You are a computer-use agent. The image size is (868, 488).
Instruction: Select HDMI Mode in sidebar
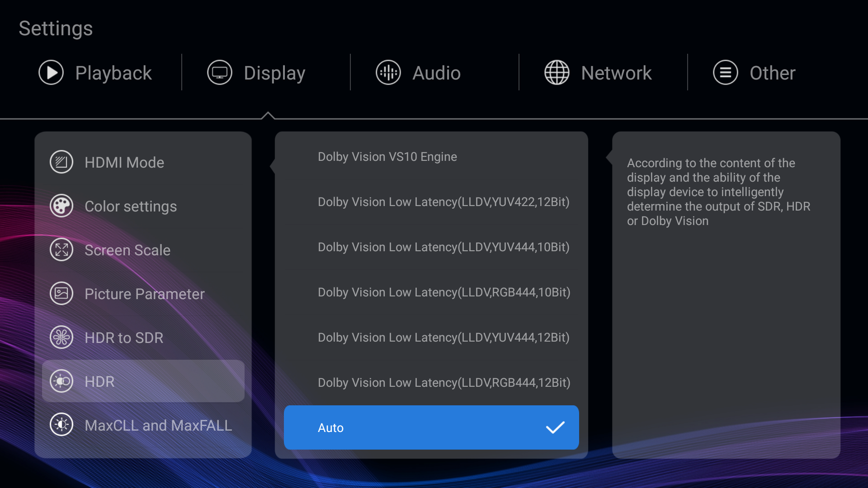[143, 162]
